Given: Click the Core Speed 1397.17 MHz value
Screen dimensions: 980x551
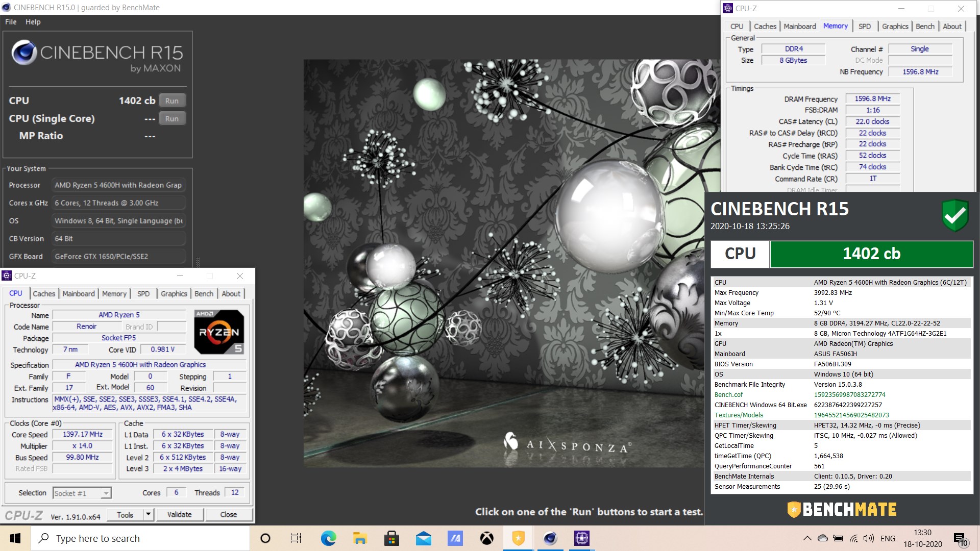Looking at the screenshot, I should (x=83, y=434).
